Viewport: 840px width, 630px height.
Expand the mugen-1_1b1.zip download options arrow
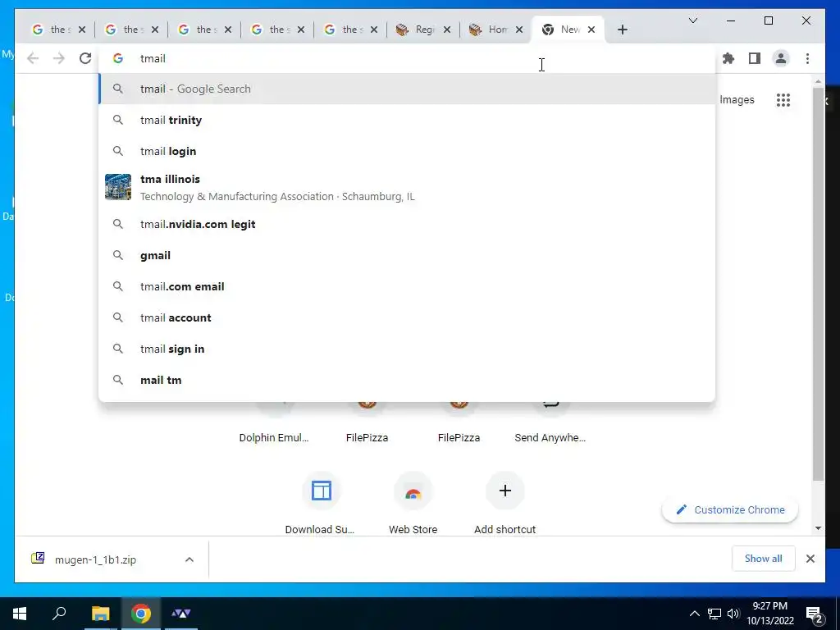tap(189, 559)
